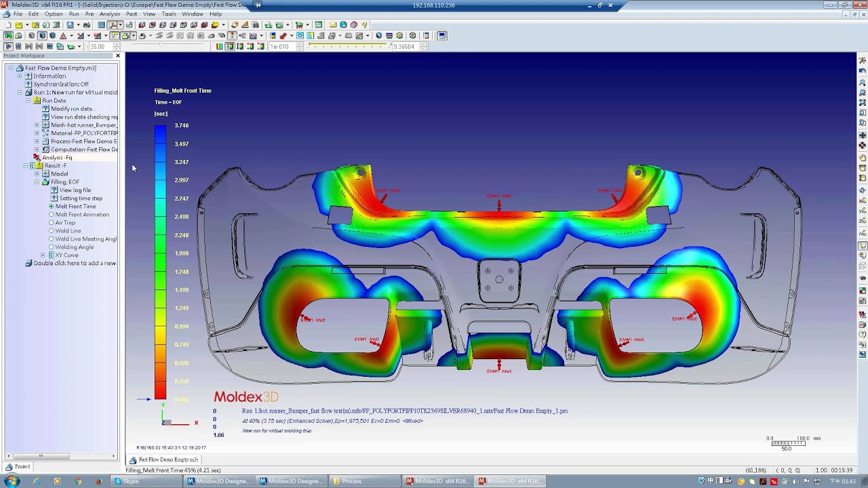This screenshot has height=488, width=868.
Task: Stop the animation playback
Action: click(50, 46)
